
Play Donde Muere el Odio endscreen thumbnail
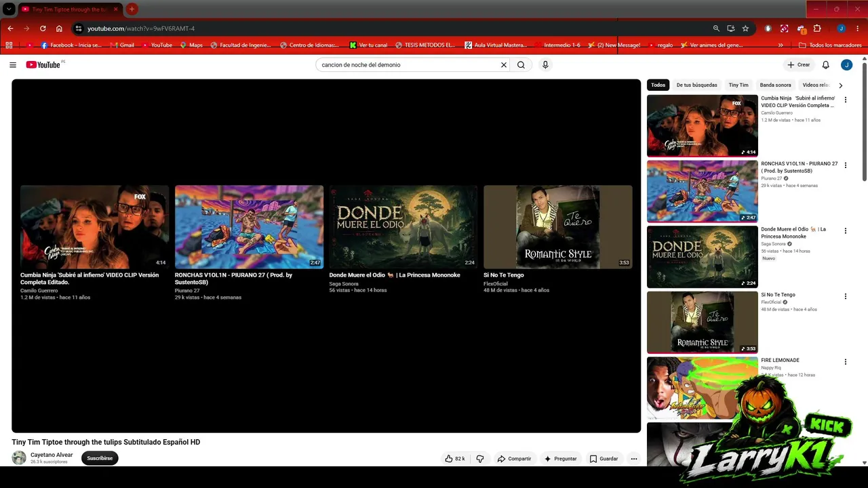pyautogui.click(x=403, y=227)
